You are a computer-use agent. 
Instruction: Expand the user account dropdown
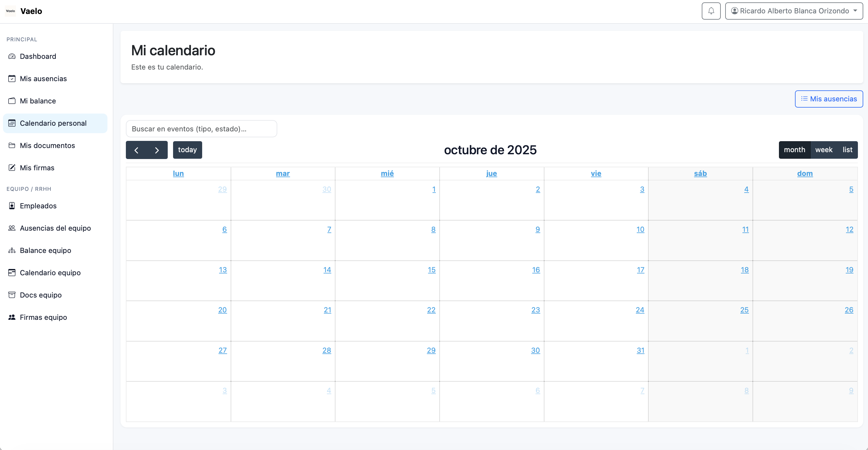point(793,11)
